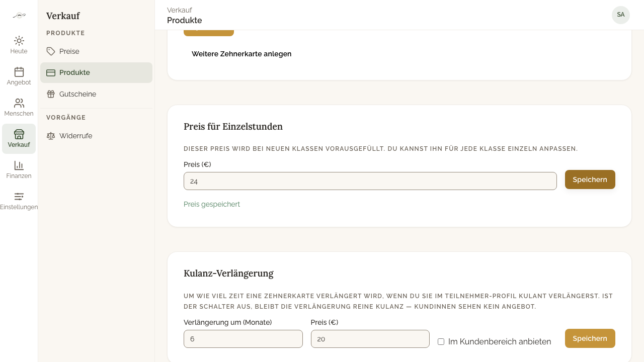
Task: Click the price tag icon beside Preise
Action: pyautogui.click(x=51, y=51)
